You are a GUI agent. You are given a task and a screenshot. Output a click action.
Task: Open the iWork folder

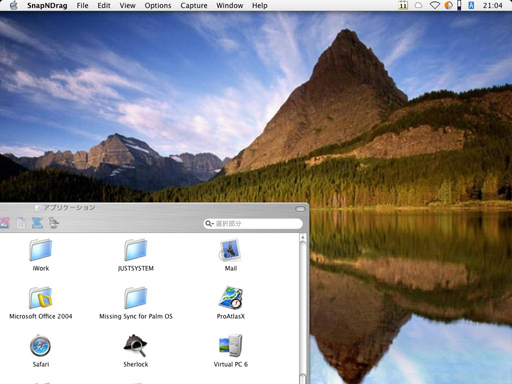[x=41, y=250]
